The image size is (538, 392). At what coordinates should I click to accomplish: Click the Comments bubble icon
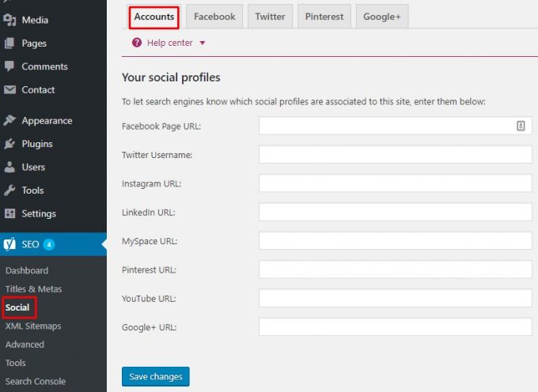[9, 66]
